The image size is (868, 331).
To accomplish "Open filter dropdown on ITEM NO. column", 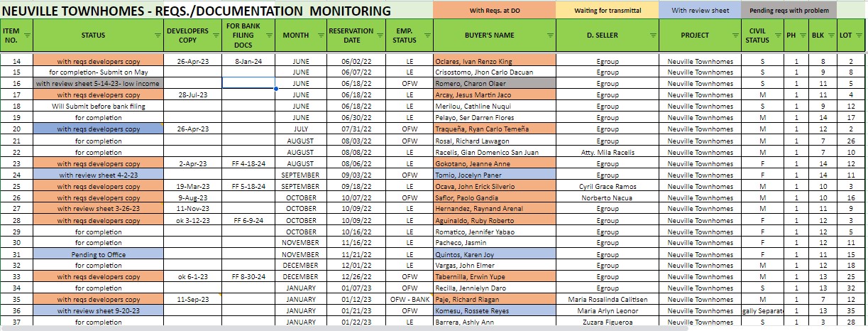I will (x=28, y=35).
